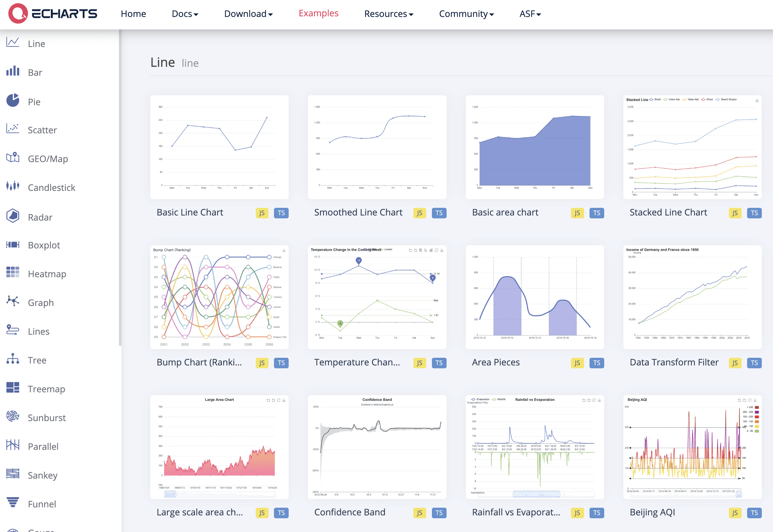Select the Line category label in sidebar

[x=37, y=44]
